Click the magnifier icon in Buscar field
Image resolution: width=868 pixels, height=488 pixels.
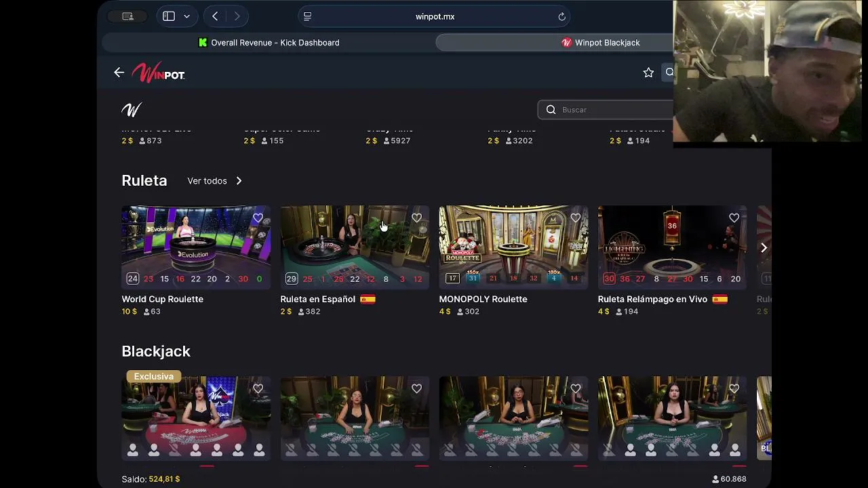551,110
